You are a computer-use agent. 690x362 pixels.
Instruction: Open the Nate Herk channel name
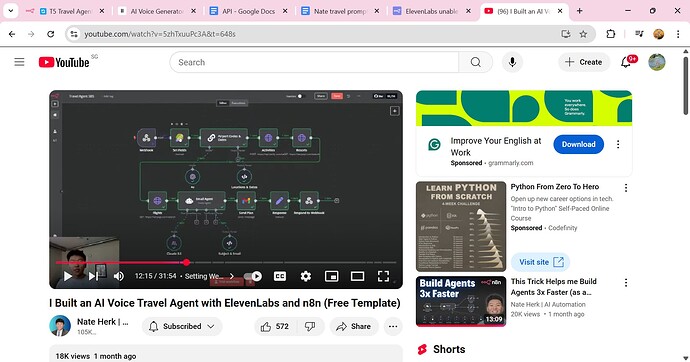pyautogui.click(x=103, y=322)
